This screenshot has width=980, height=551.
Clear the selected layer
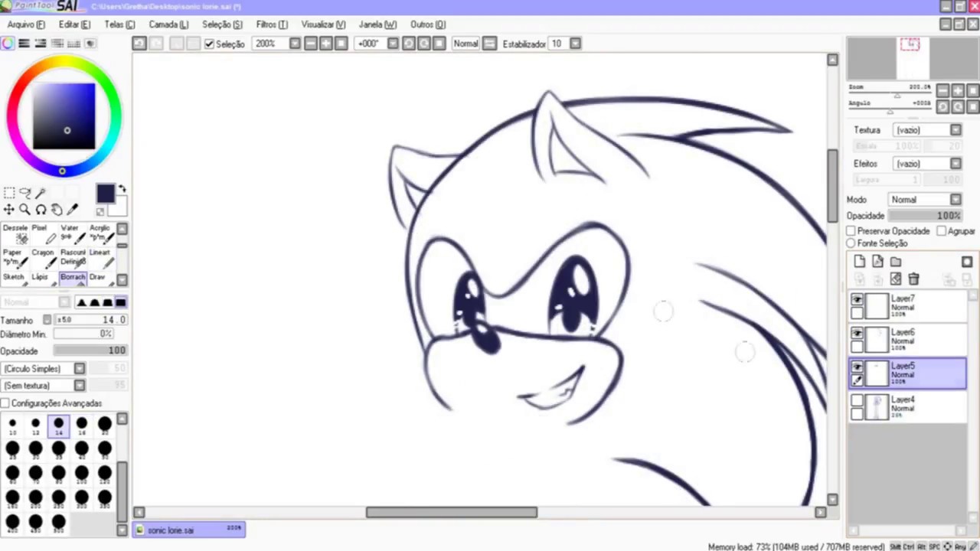click(x=896, y=279)
